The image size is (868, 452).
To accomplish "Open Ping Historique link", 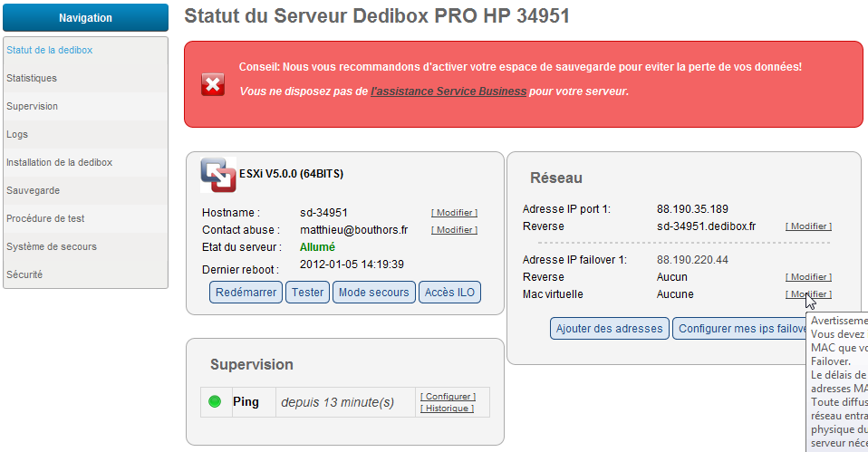I will [447, 409].
